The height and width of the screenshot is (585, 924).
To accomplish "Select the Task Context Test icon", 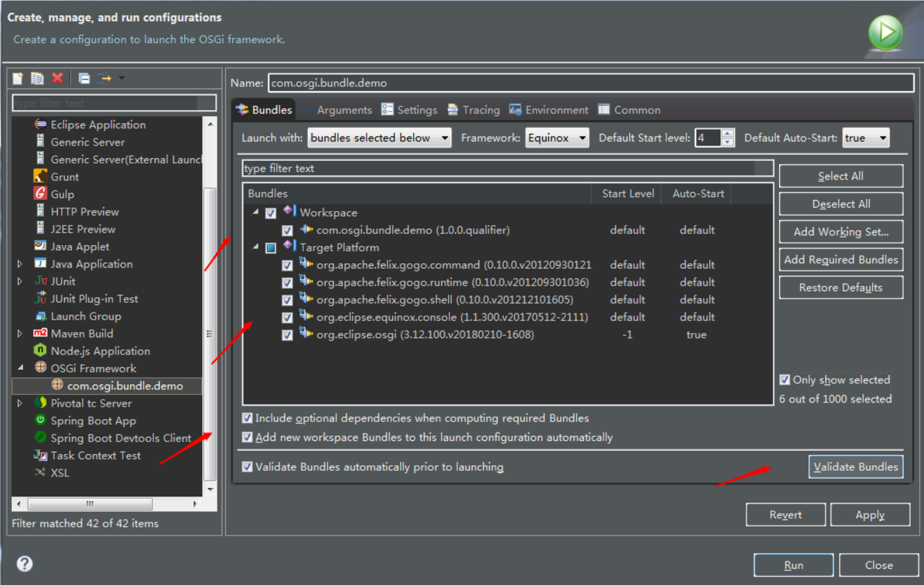I will (40, 455).
